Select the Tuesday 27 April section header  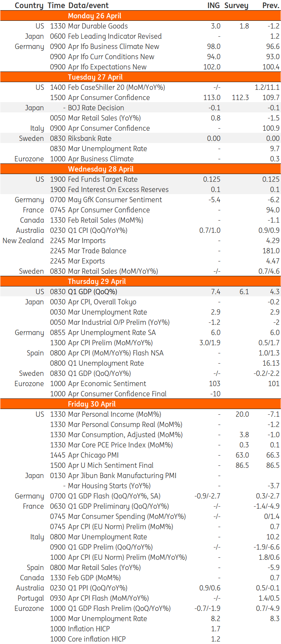pyautogui.click(x=140, y=77)
